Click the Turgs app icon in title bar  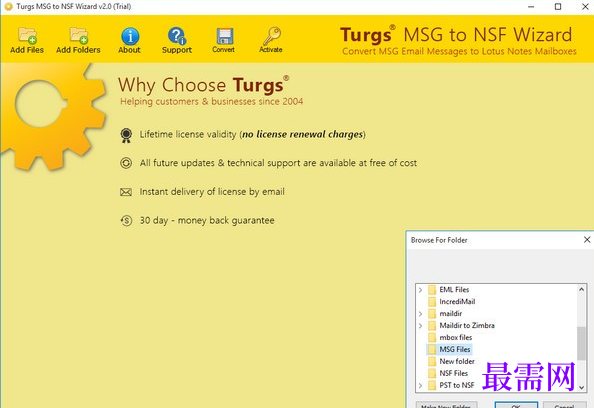(x=8, y=7)
